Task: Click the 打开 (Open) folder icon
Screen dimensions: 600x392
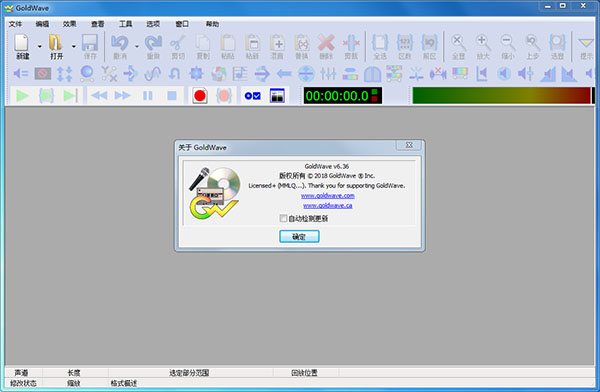Action: pos(56,43)
